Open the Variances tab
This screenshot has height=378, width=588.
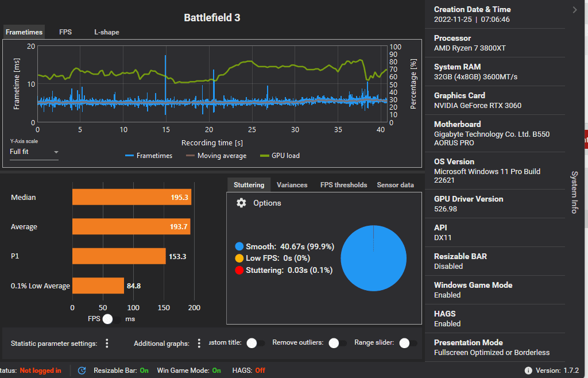pyautogui.click(x=292, y=185)
